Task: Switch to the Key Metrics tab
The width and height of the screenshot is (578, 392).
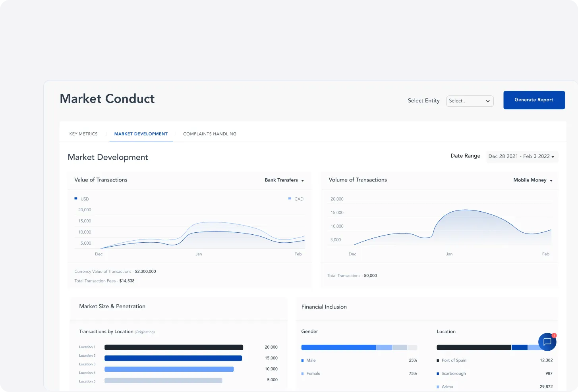Action: 83,134
